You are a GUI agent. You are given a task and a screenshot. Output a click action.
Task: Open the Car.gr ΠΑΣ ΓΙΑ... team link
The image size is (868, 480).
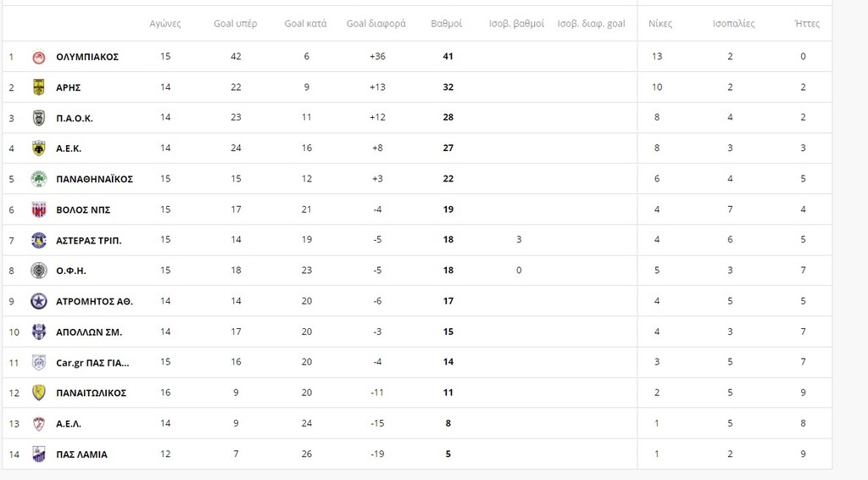tap(92, 363)
